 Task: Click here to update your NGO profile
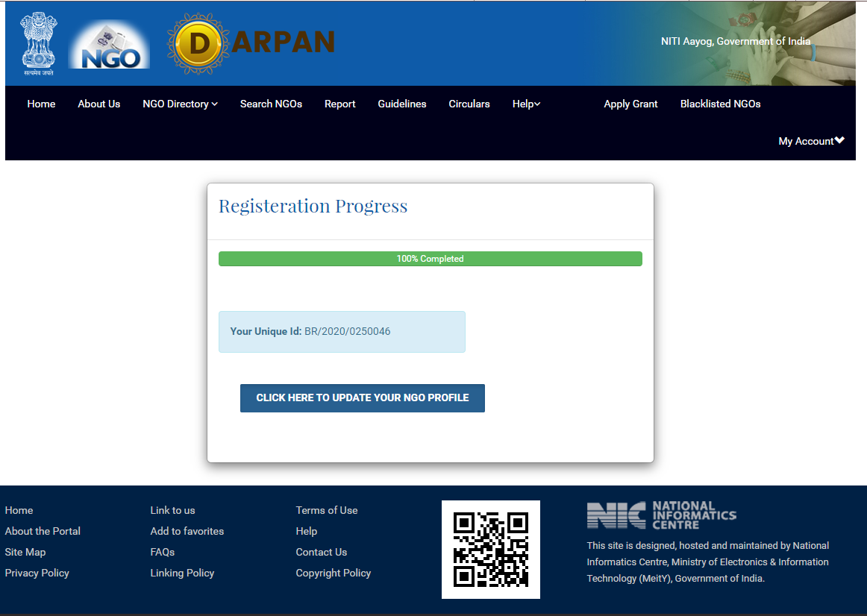362,397
